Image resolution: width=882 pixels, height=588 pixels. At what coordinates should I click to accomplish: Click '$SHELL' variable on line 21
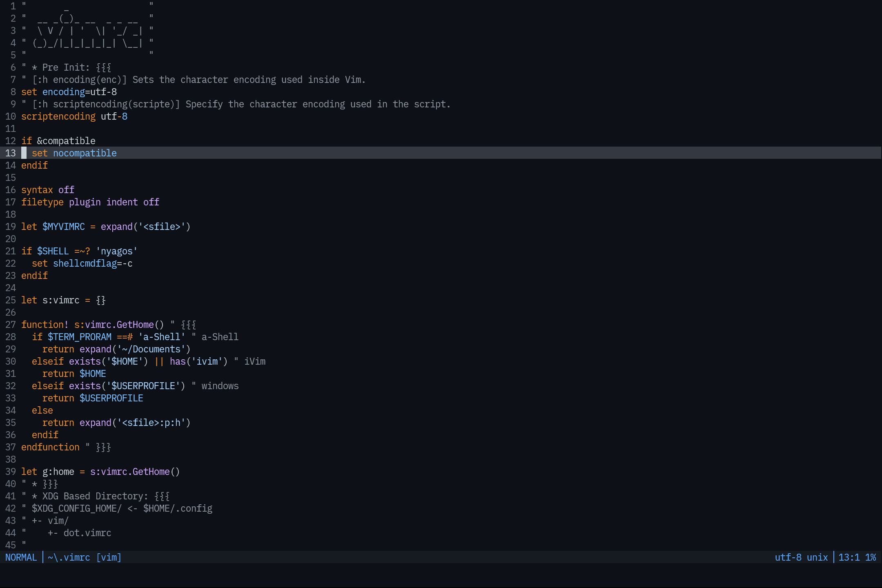pyautogui.click(x=53, y=251)
